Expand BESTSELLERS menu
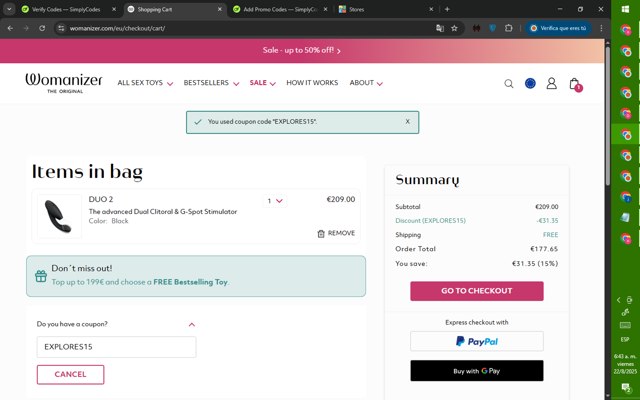This screenshot has height=400, width=640. pyautogui.click(x=211, y=83)
